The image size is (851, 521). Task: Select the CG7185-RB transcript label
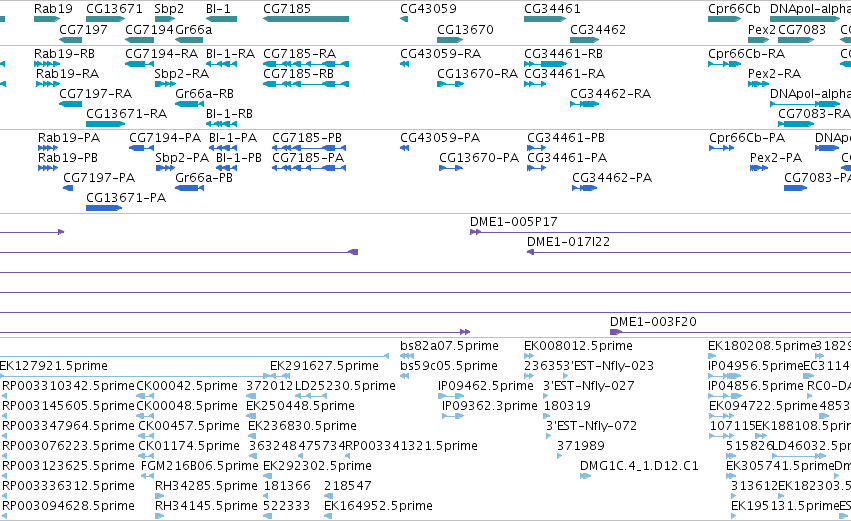point(298,74)
